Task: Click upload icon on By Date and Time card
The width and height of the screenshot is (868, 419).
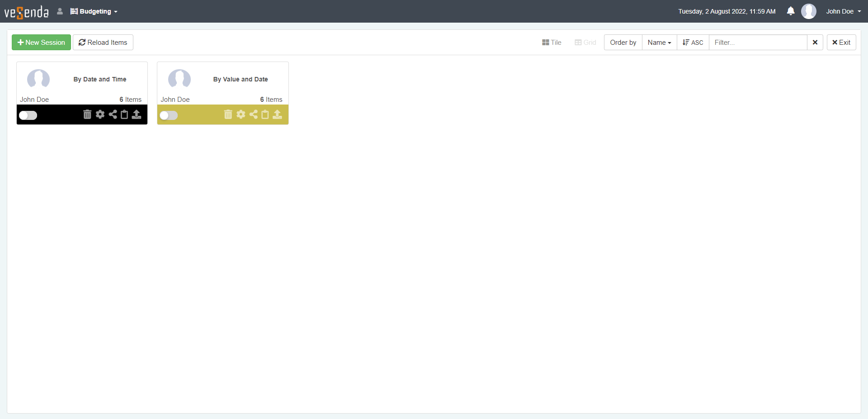Action: (137, 114)
